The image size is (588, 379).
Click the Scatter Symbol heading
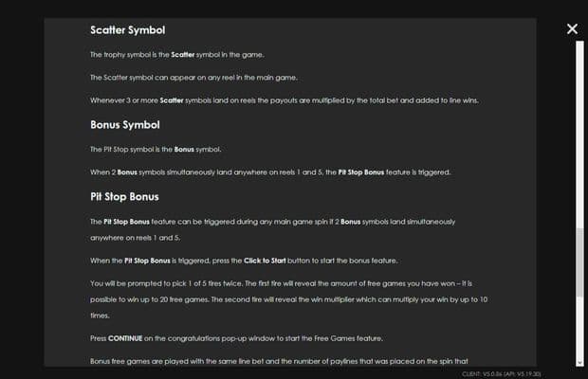pyautogui.click(x=127, y=30)
